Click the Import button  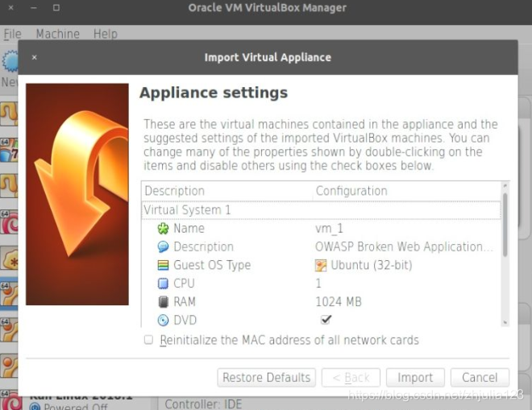tap(415, 378)
